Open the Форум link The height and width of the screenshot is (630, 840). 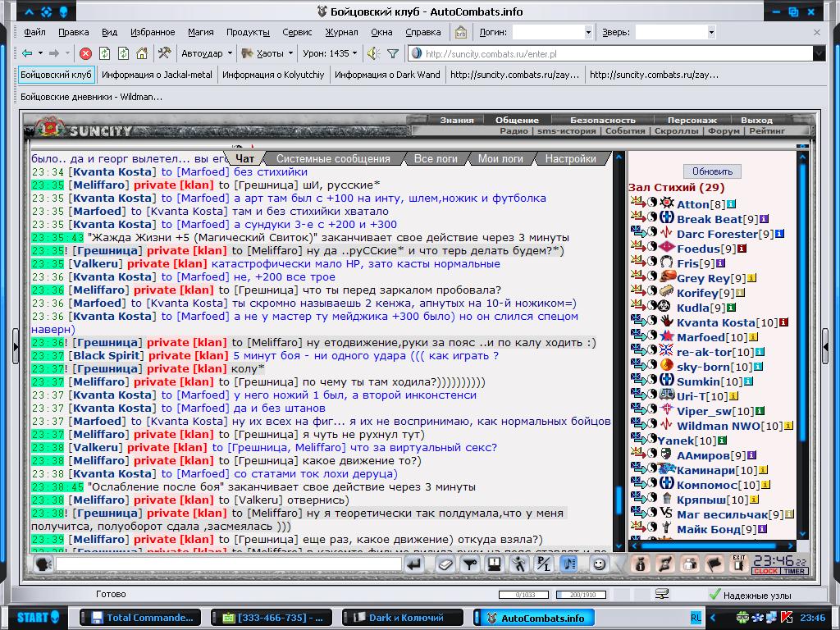click(724, 130)
